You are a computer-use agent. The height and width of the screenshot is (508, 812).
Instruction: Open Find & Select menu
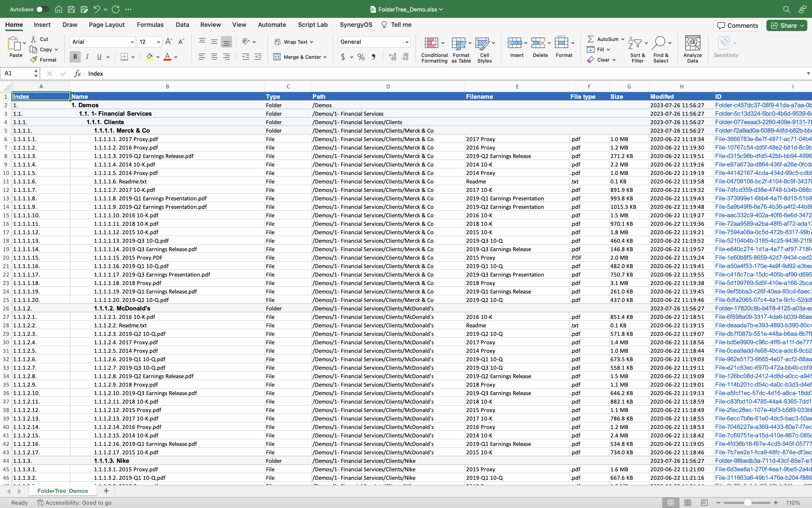661,50
